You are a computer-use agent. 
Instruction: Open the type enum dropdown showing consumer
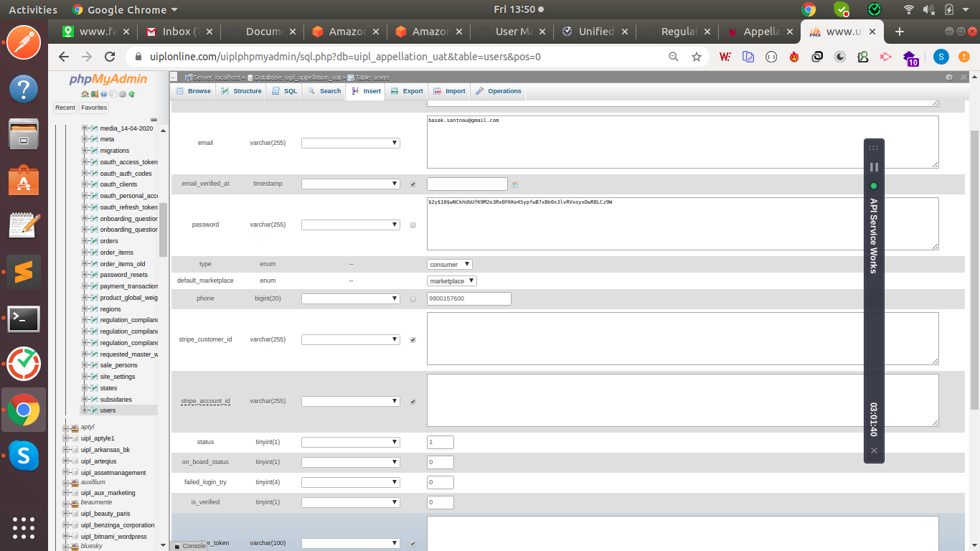click(x=450, y=265)
